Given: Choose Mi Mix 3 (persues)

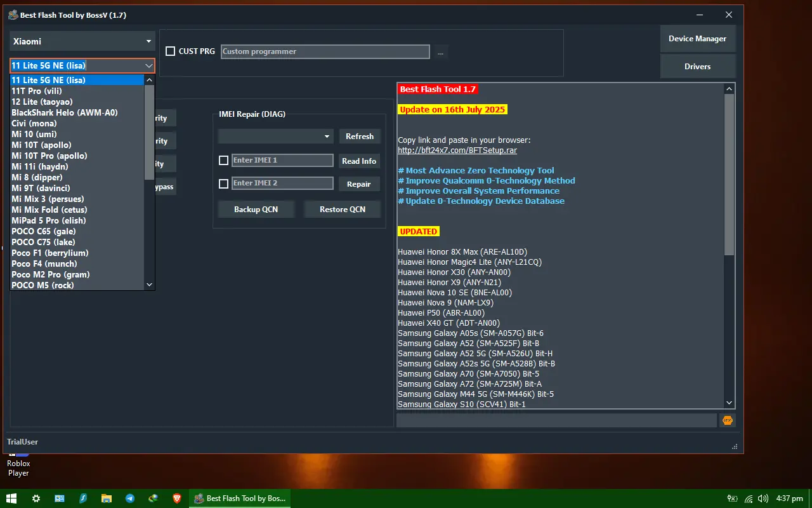Looking at the screenshot, I should click(77, 199).
